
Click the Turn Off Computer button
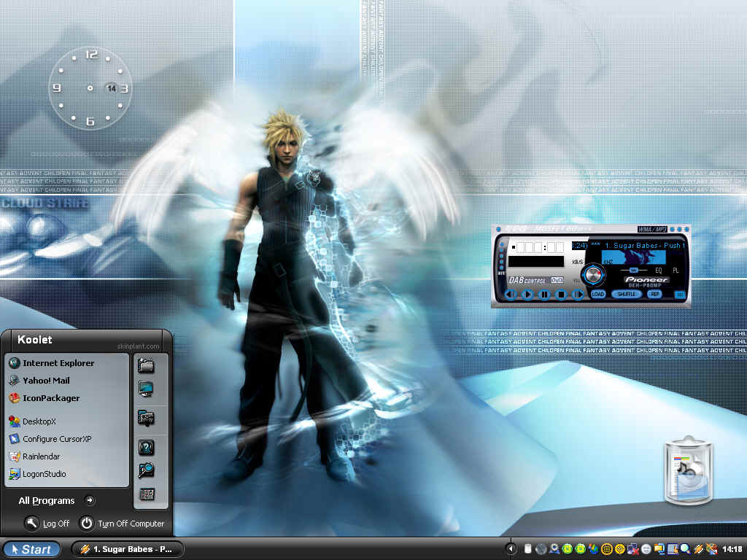tap(122, 524)
